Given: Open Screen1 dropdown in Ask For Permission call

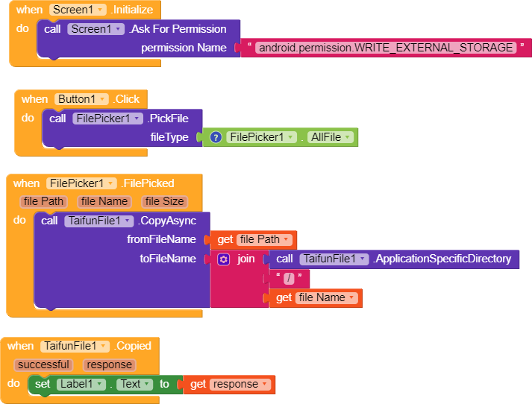Looking at the screenshot, I should pos(96,29).
